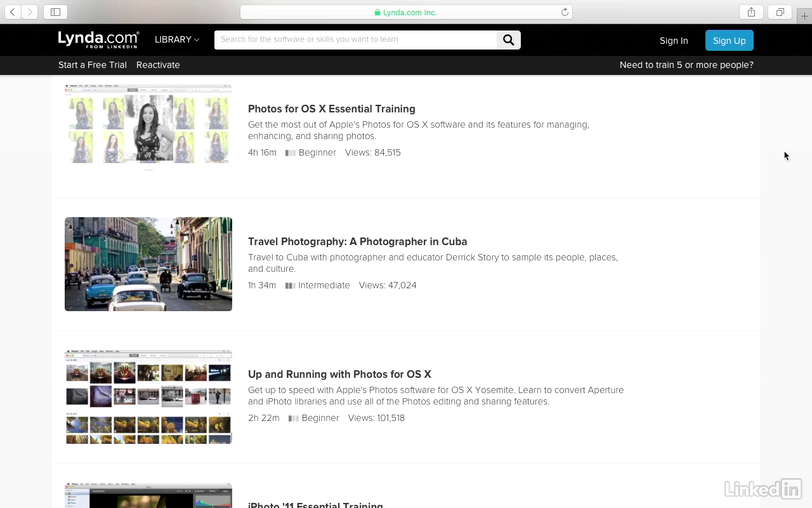Viewport: 812px width, 508px height.
Task: Open the iPhoto '11 Essential Training title
Action: coord(315,505)
